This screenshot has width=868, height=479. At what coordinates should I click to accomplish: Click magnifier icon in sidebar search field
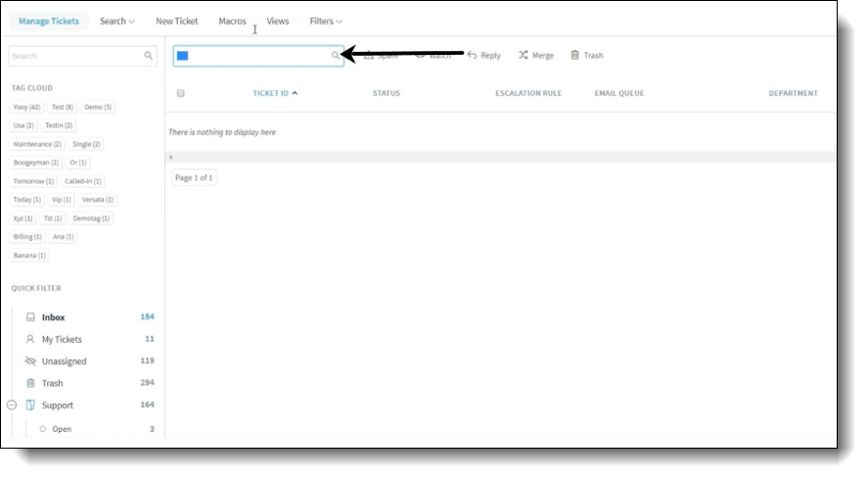(149, 57)
